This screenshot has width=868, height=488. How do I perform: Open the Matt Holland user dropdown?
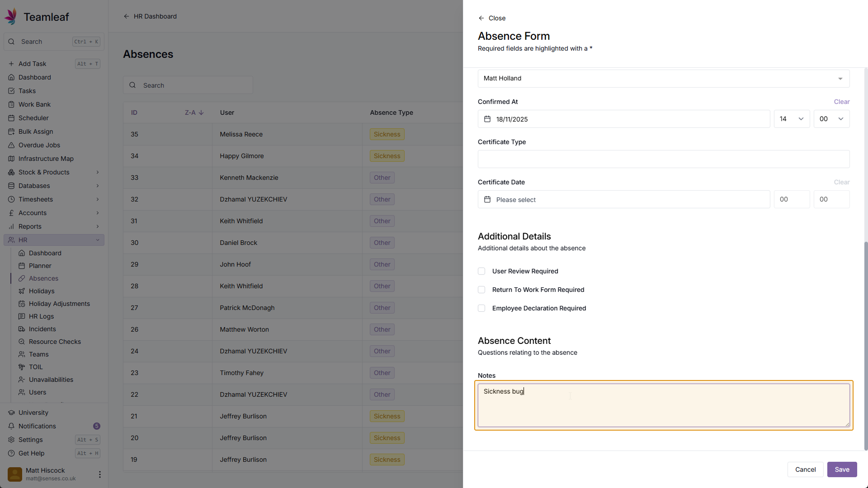(663, 79)
